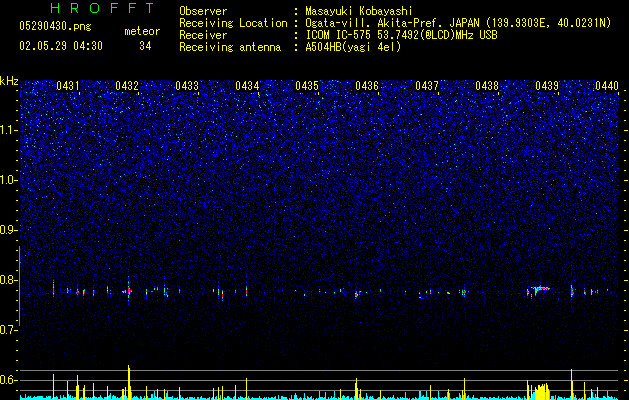
Task: Click the Observer field label
Action: pyautogui.click(x=203, y=11)
